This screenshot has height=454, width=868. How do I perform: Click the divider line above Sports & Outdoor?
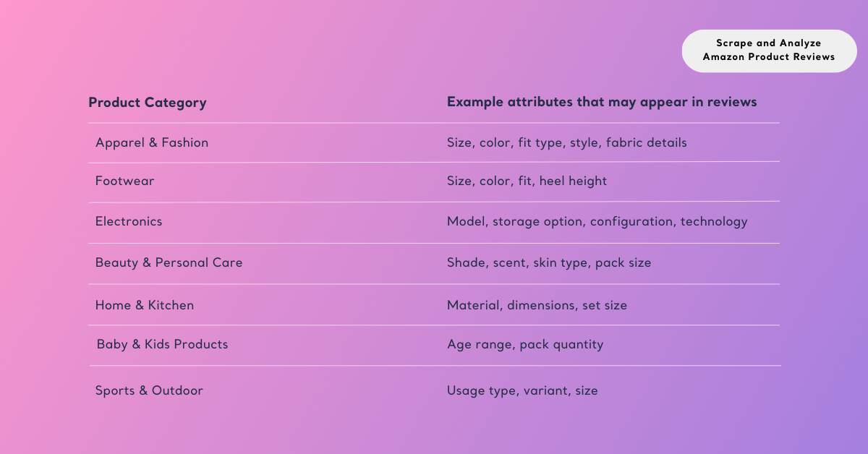click(x=434, y=366)
